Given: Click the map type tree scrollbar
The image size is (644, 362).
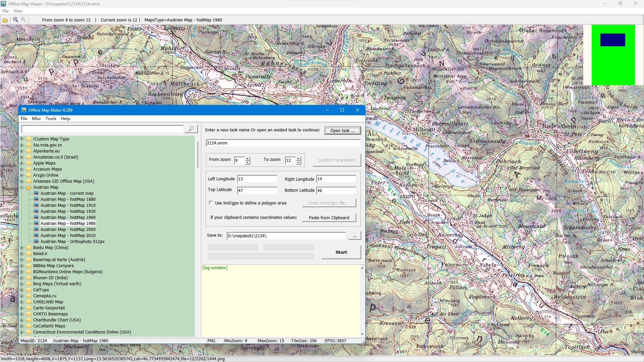Looking at the screenshot, I should pyautogui.click(x=198, y=155).
